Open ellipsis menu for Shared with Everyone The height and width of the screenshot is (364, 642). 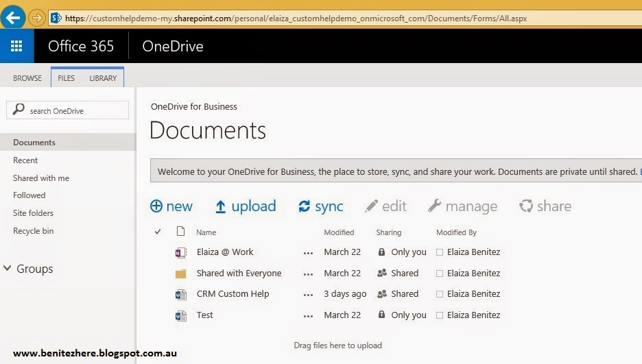308,274
